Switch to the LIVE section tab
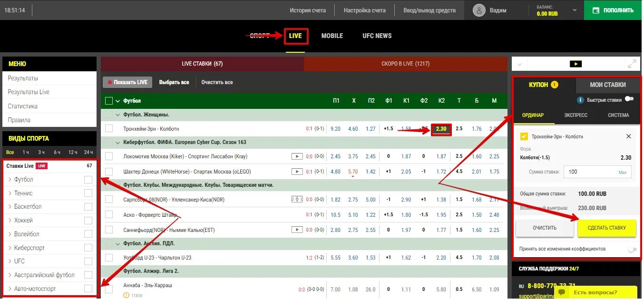Image resolution: width=644 pixels, height=299 pixels. [x=295, y=36]
